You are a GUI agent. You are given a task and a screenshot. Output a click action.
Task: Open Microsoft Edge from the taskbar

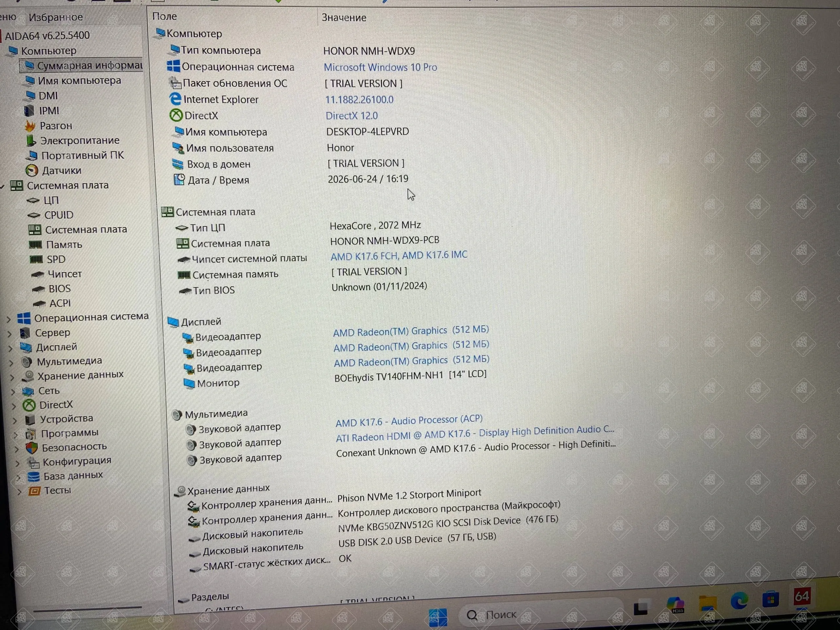(739, 600)
